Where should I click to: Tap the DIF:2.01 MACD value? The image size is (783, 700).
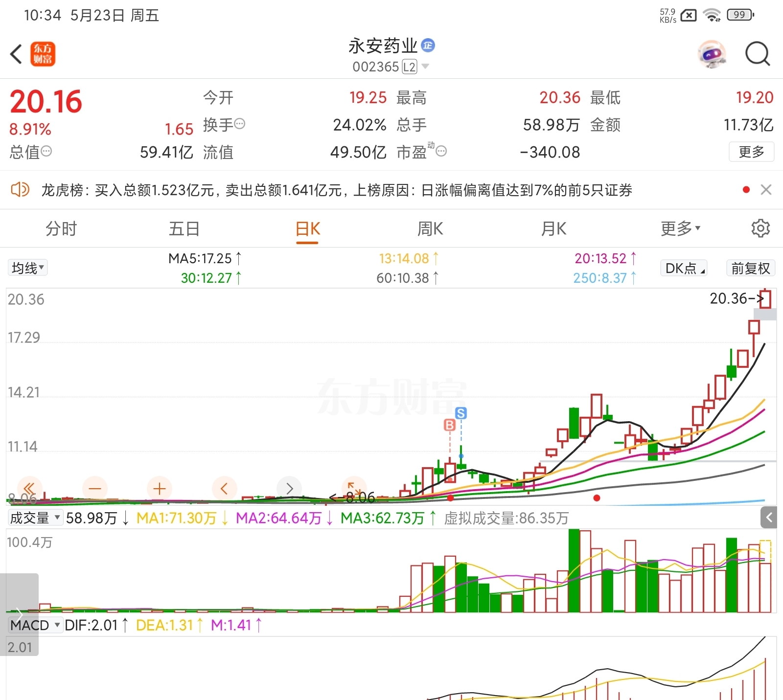coord(96,625)
